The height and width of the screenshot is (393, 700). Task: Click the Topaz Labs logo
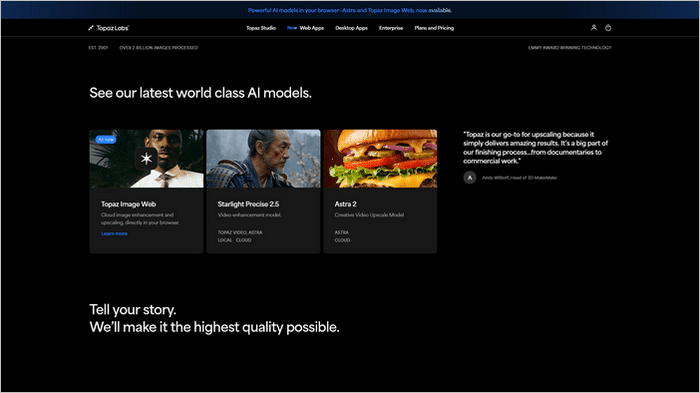click(108, 28)
